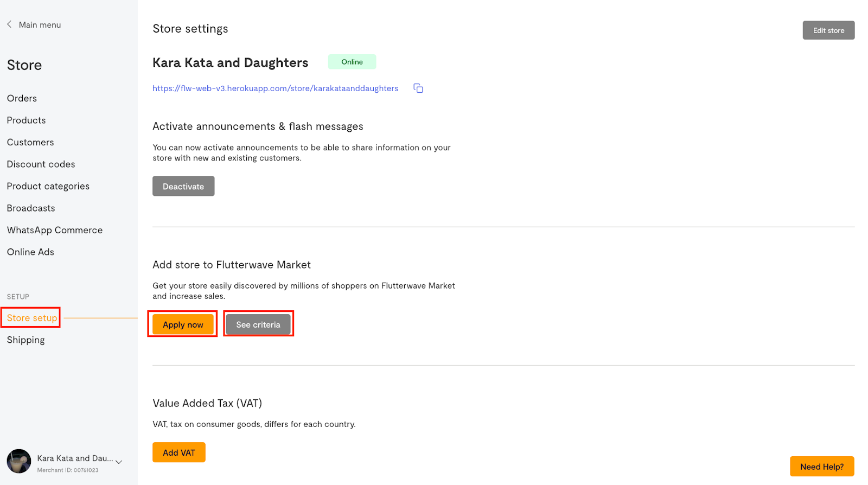Go to Online Ads
Image resolution: width=868 pixels, height=485 pixels.
(x=30, y=252)
